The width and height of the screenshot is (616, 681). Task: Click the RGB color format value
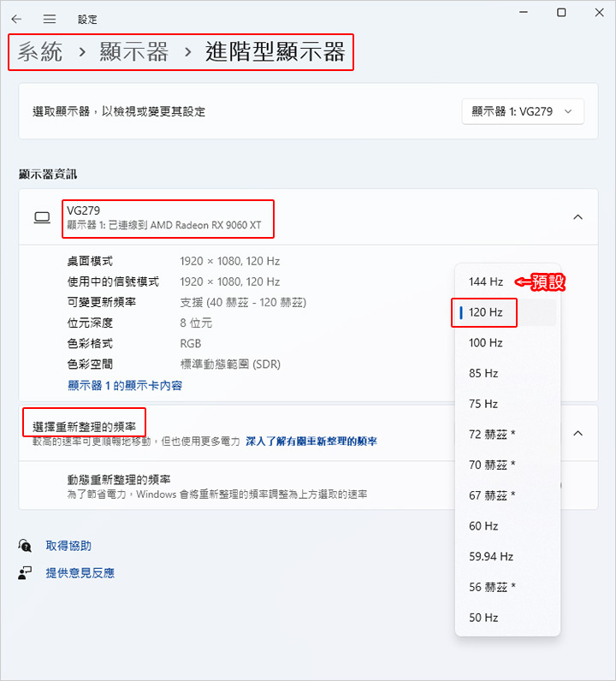click(x=191, y=344)
